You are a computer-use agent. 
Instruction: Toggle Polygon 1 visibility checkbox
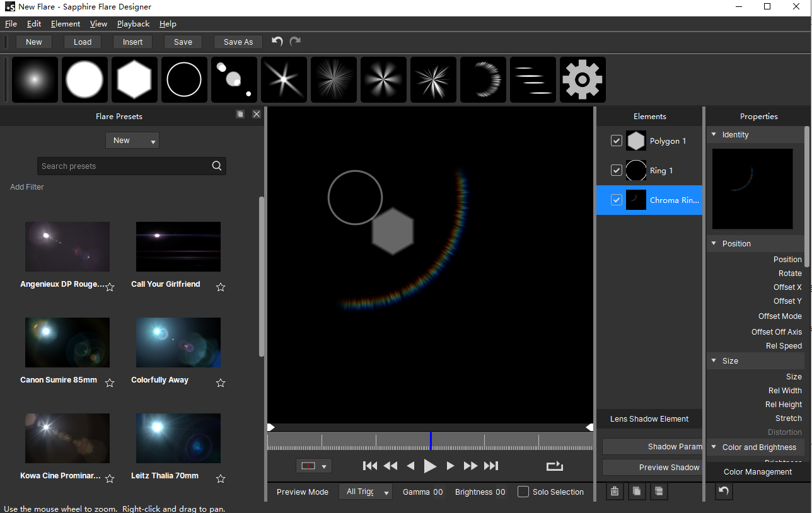tap(617, 141)
